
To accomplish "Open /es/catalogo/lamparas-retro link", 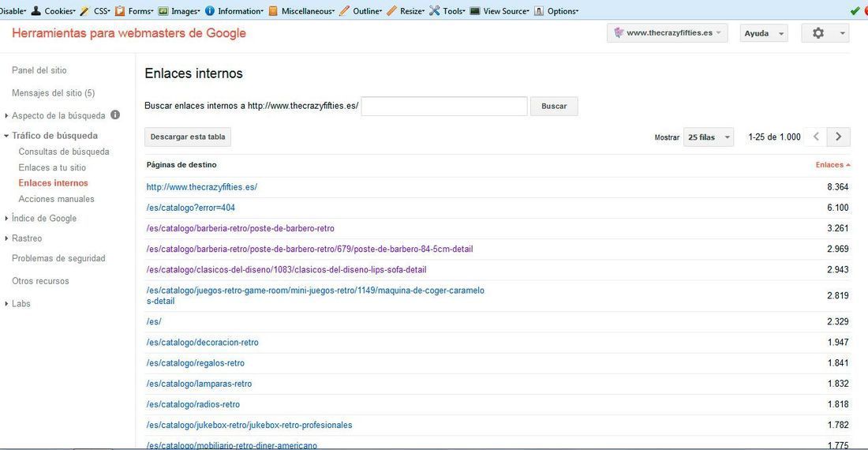I will 199,384.
